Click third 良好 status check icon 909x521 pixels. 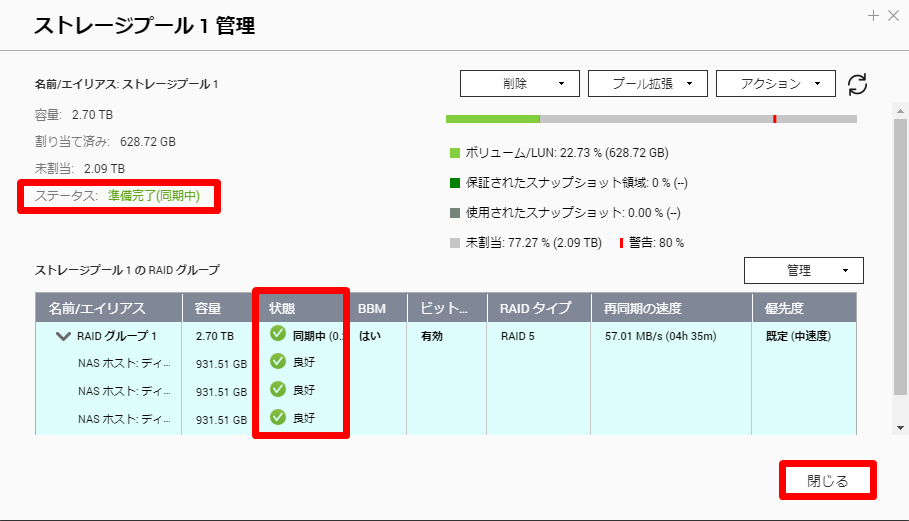278,418
